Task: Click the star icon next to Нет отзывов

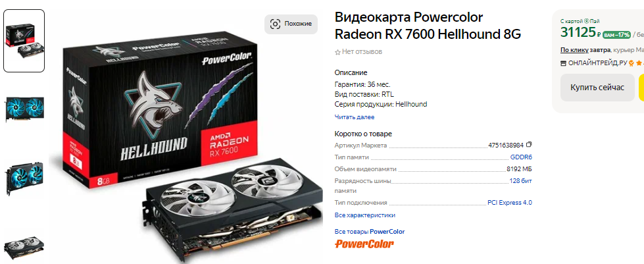Action: (x=337, y=52)
